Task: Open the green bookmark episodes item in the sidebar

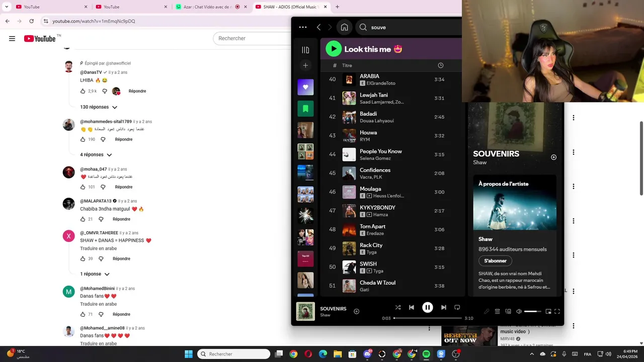Action: point(305,108)
